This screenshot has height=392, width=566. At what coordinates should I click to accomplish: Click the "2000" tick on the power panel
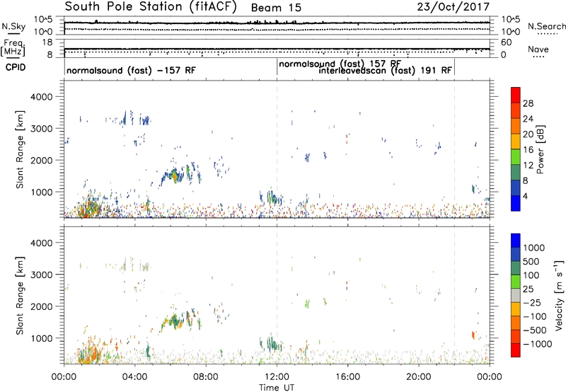point(41,160)
